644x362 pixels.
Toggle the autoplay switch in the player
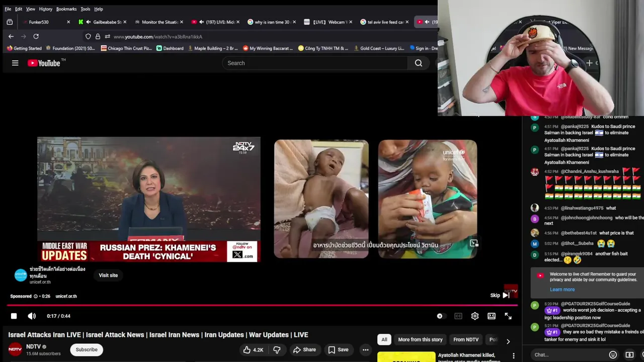(x=440, y=316)
